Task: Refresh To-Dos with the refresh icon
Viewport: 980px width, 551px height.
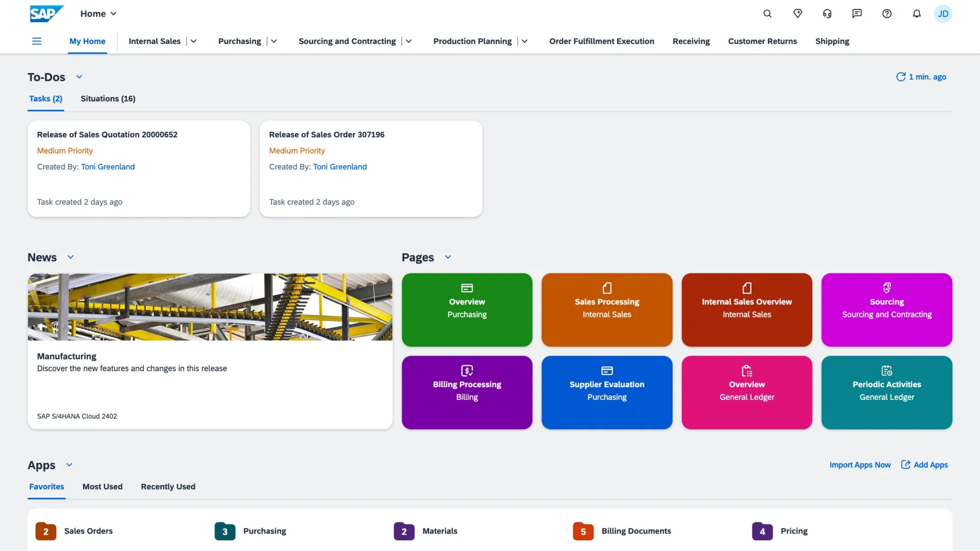Action: point(901,77)
